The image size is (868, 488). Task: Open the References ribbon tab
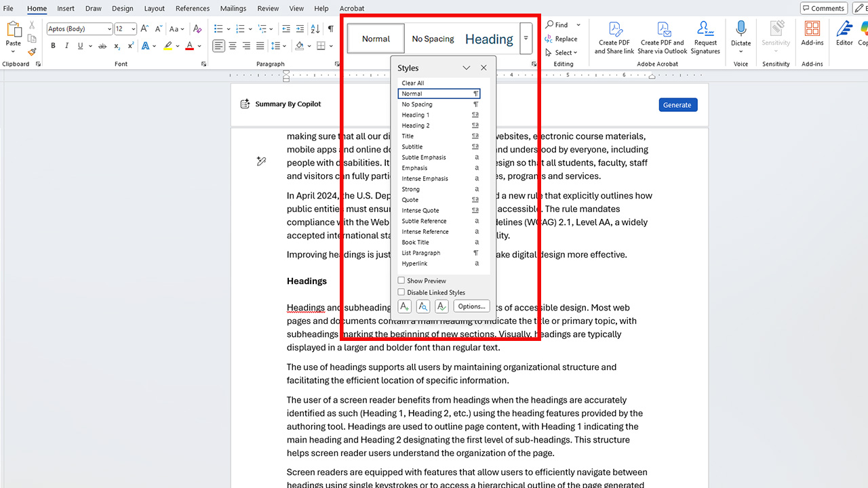pyautogui.click(x=193, y=8)
